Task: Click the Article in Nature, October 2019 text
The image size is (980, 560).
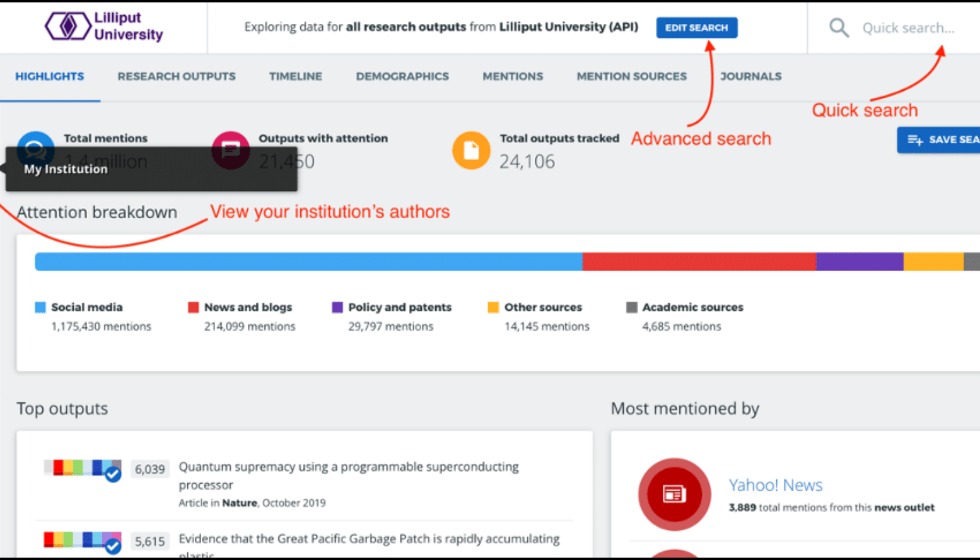Action: [252, 503]
